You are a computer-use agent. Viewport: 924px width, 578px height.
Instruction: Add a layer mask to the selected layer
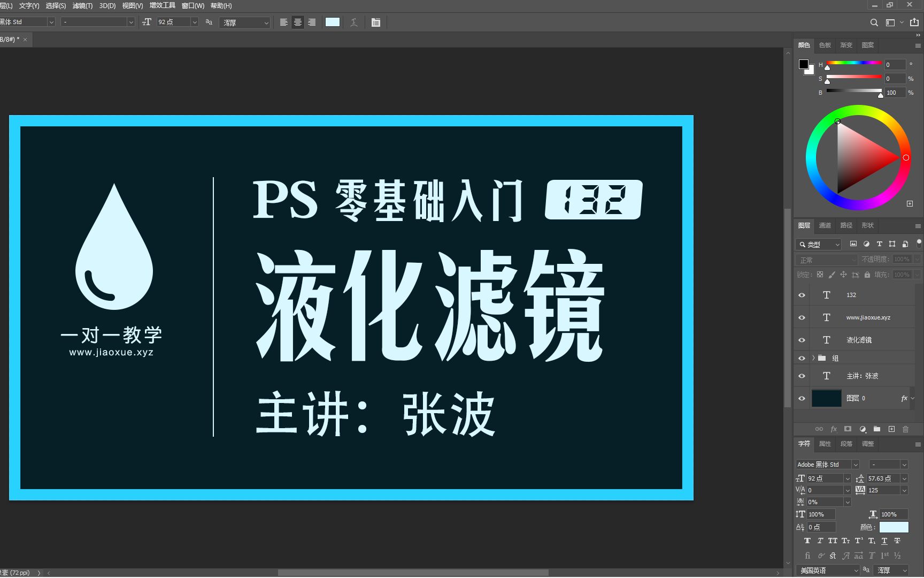pos(848,429)
